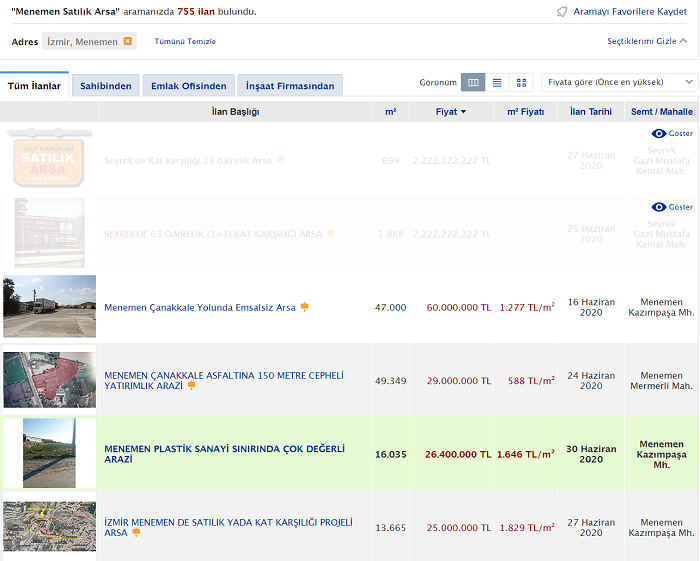Sort by the İlan Tarihi column header

coord(591,112)
